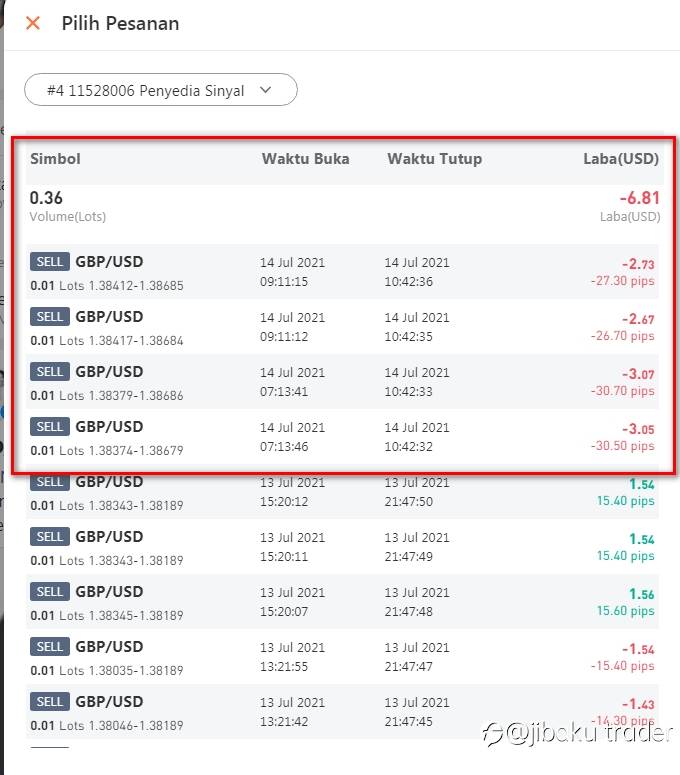Click SELL badge on 1.38035-1.38189 order
680x775 pixels.
(50, 647)
